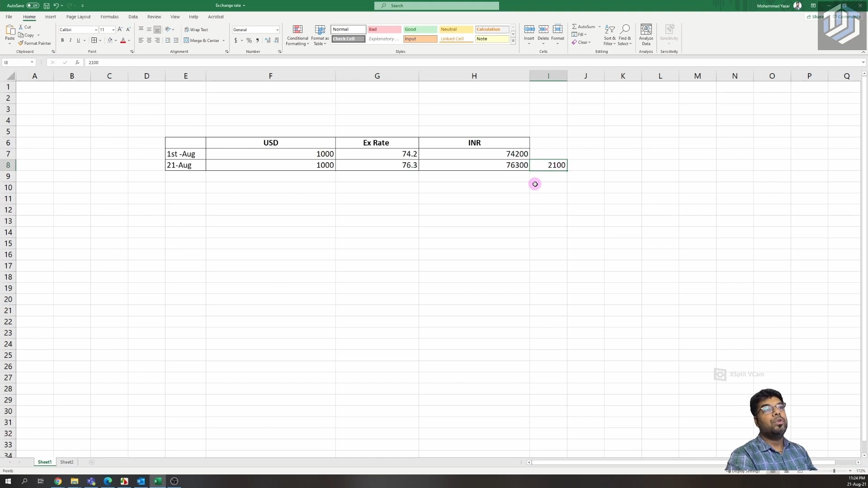Expand the cell styles gallery
868x488 pixels.
513,41
